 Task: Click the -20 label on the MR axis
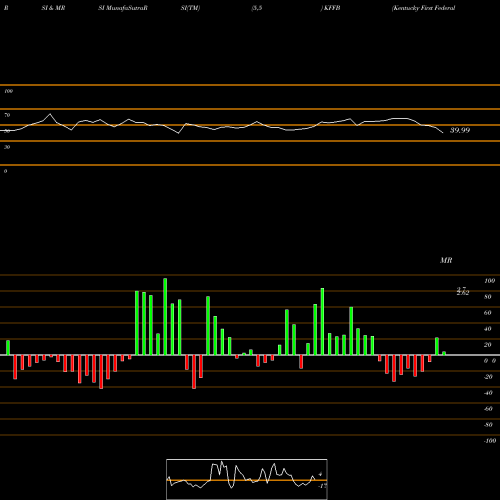click(488, 377)
